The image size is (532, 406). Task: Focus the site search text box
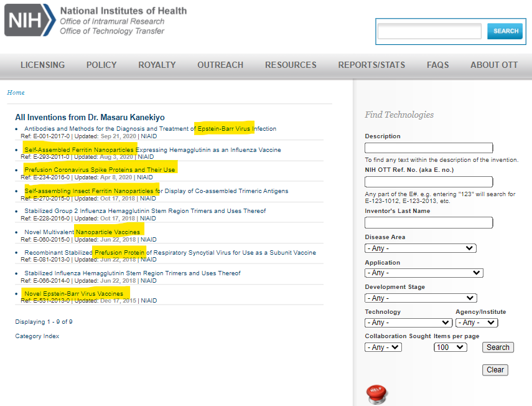429,31
